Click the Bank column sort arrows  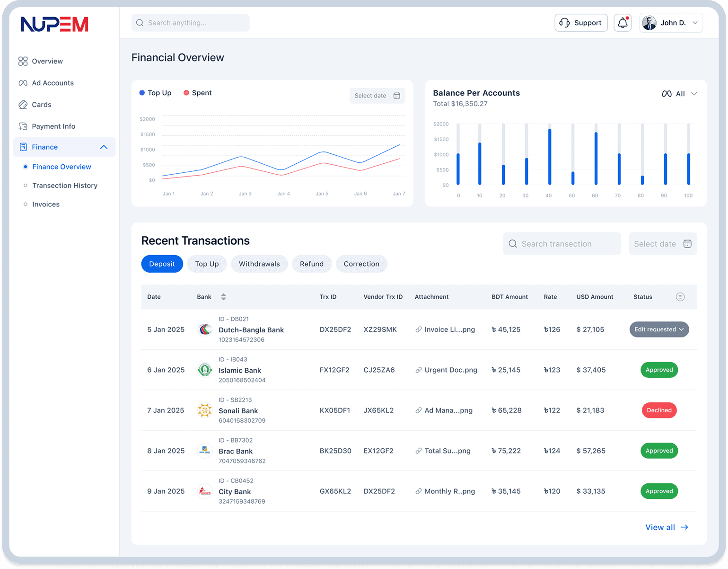coord(223,297)
